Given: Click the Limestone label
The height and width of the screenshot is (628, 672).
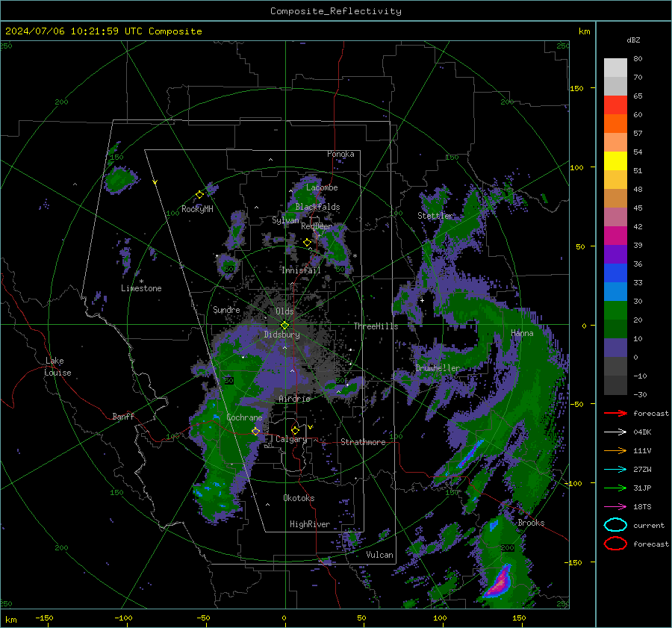Looking at the screenshot, I should 141,288.
